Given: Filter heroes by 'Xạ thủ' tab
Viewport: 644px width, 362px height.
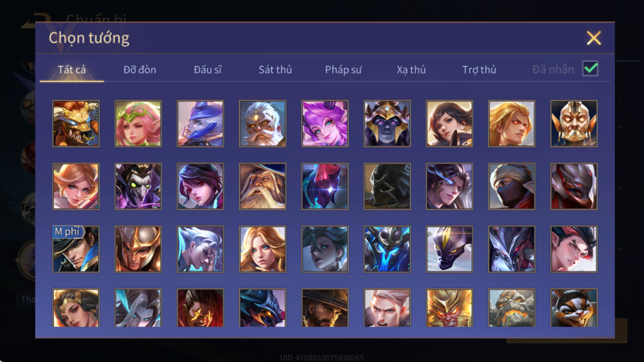Looking at the screenshot, I should click(411, 70).
